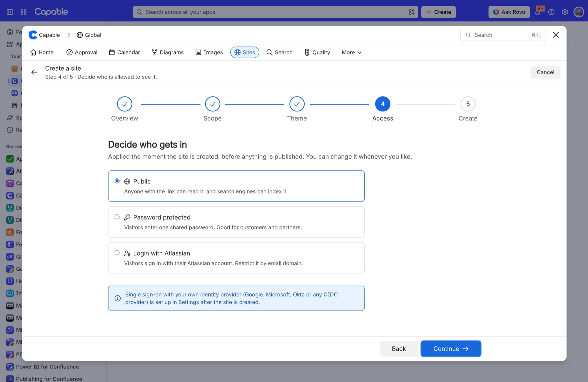
Task: Open the Home tab
Action: pyautogui.click(x=42, y=52)
